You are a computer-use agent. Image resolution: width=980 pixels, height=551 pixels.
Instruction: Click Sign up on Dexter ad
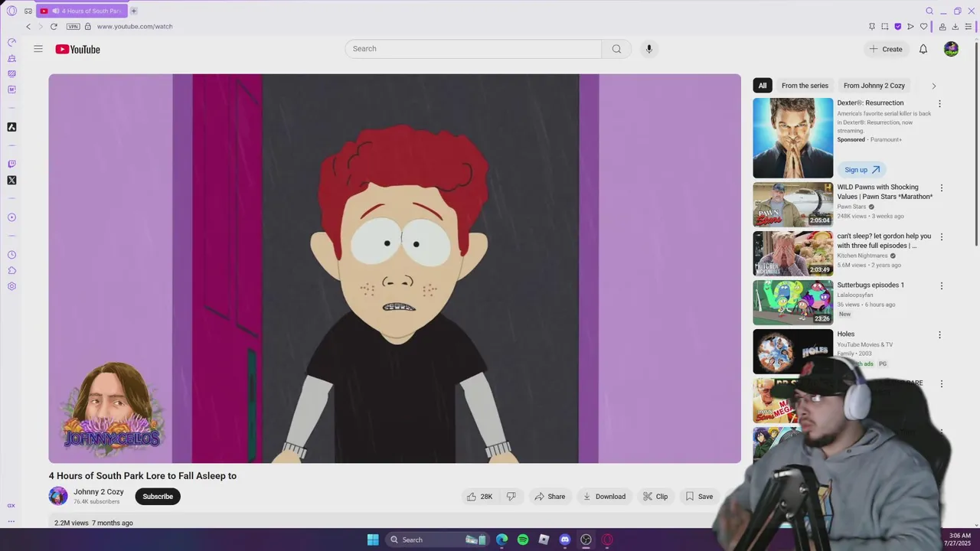tap(862, 170)
